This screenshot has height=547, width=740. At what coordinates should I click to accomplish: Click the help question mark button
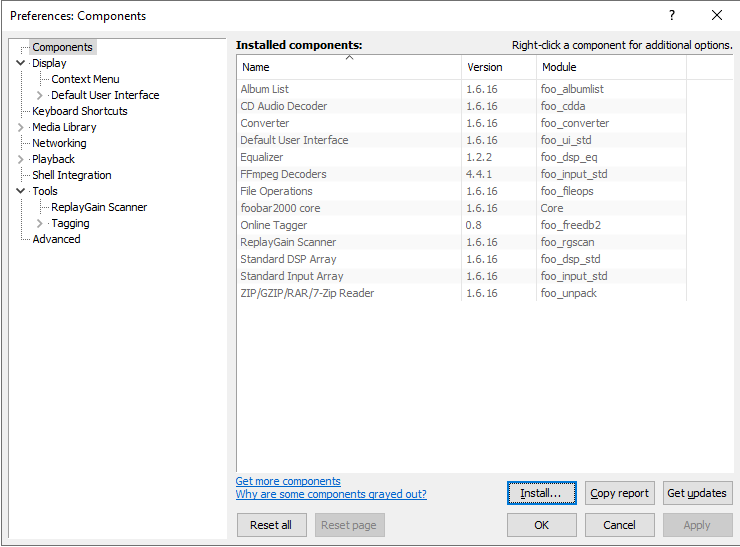pos(671,15)
